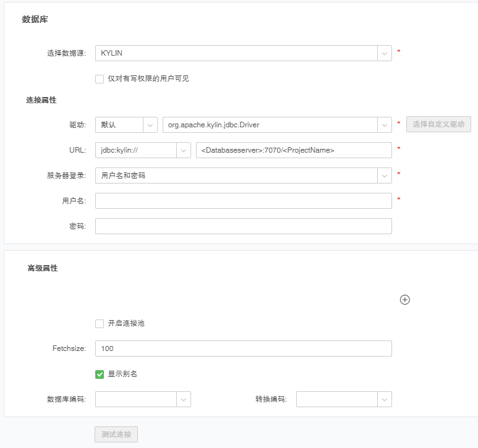The image size is (478, 448).
Task: Click the 高级属性 section heading
Action: (43, 268)
